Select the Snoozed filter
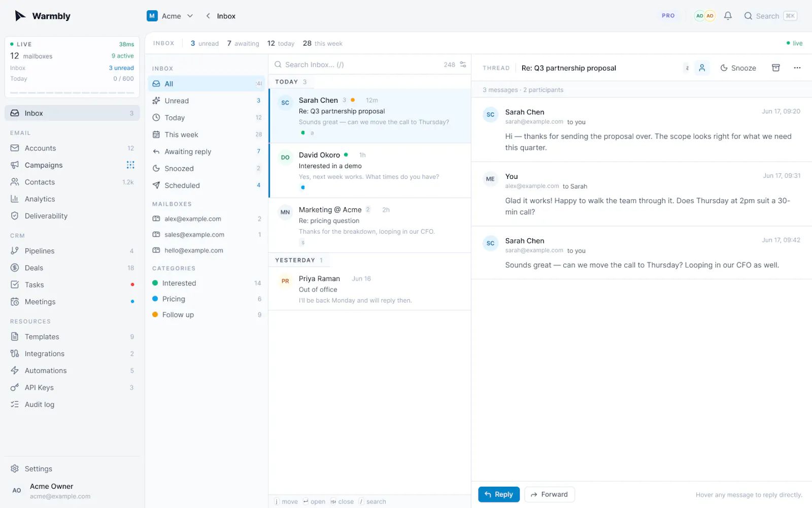This screenshot has height=508, width=812. pyautogui.click(x=207, y=169)
